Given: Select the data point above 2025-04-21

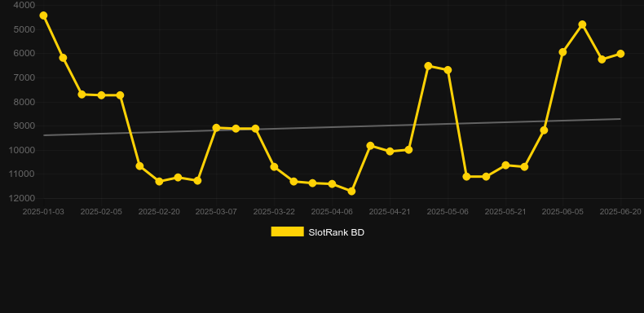Looking at the screenshot, I should [x=390, y=151].
